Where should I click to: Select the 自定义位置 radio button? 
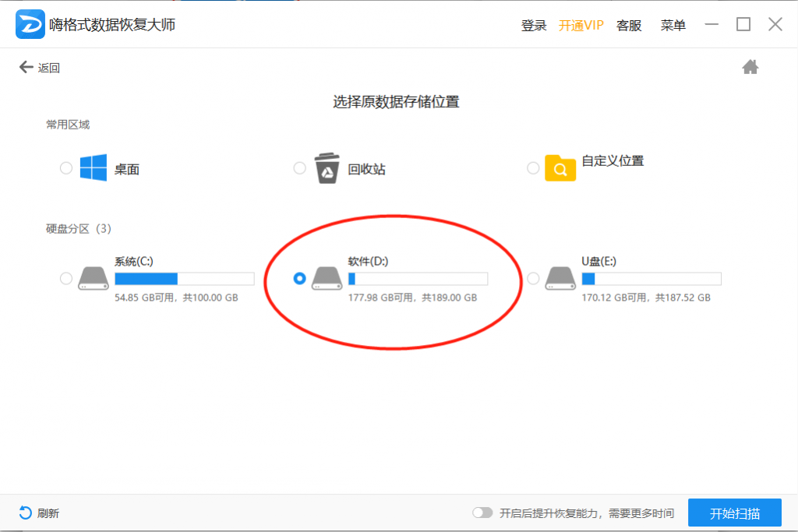pos(533,167)
